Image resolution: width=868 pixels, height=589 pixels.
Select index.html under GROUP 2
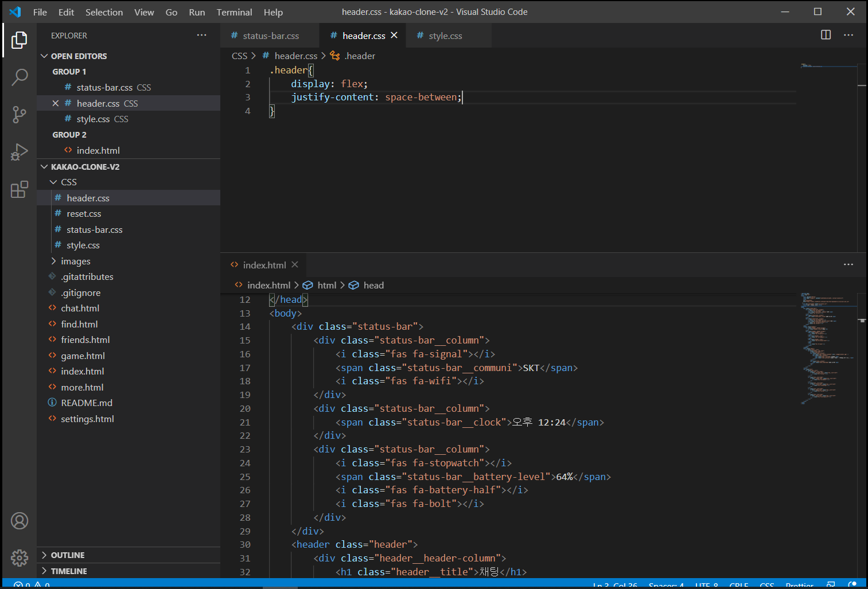tap(129, 150)
